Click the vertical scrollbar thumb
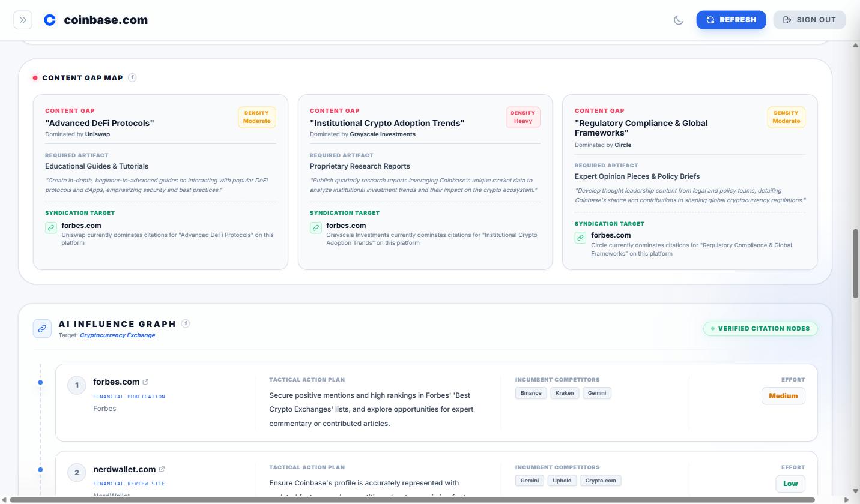860x504 pixels. tap(855, 258)
